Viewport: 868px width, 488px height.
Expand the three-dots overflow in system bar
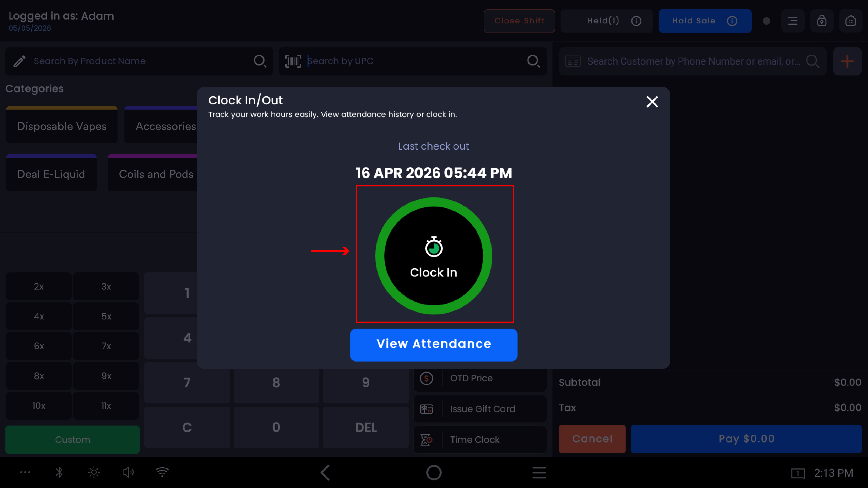click(25, 472)
